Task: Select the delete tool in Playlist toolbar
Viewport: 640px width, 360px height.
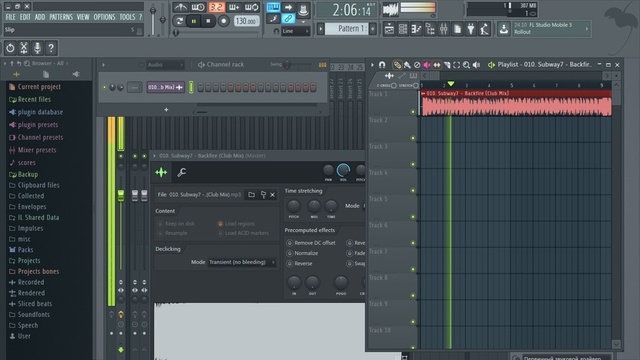Action: point(417,64)
